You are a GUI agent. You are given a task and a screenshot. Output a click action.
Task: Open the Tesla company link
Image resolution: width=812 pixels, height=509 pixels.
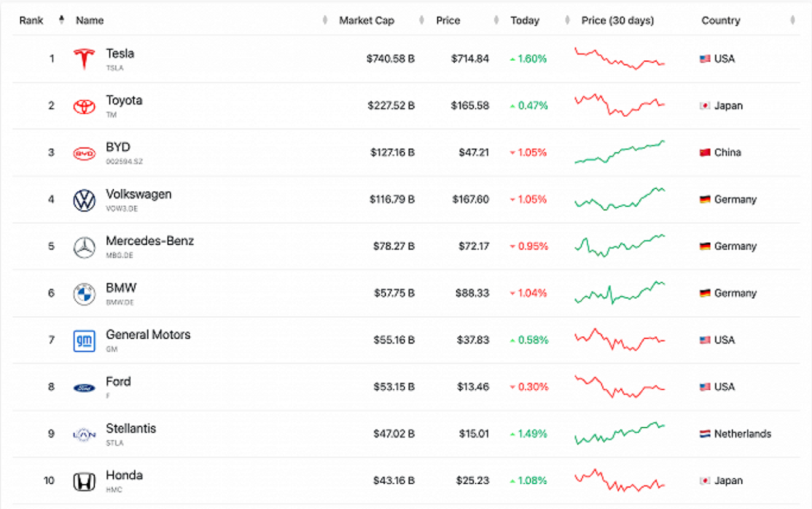(x=120, y=54)
